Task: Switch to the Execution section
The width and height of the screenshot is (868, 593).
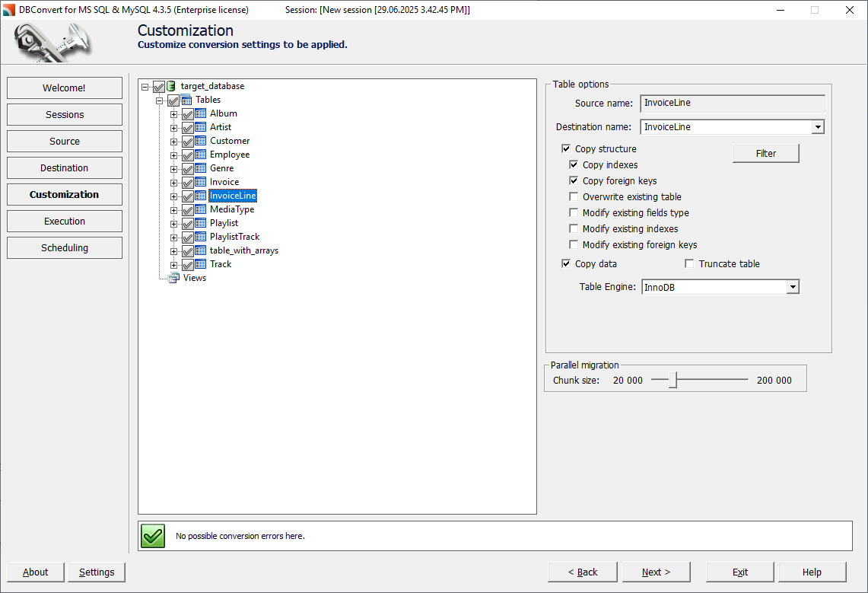Action: pyautogui.click(x=64, y=221)
